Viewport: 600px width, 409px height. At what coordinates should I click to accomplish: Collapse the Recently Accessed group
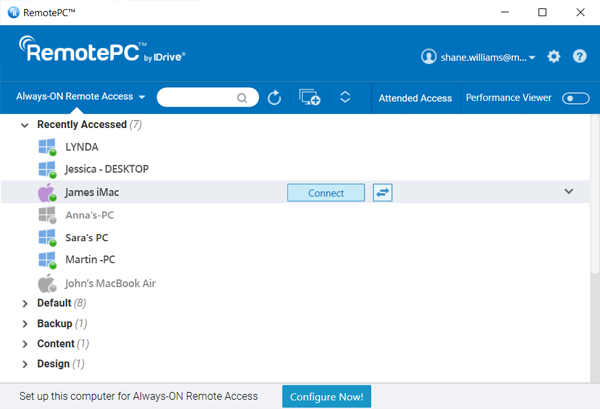pyautogui.click(x=25, y=125)
